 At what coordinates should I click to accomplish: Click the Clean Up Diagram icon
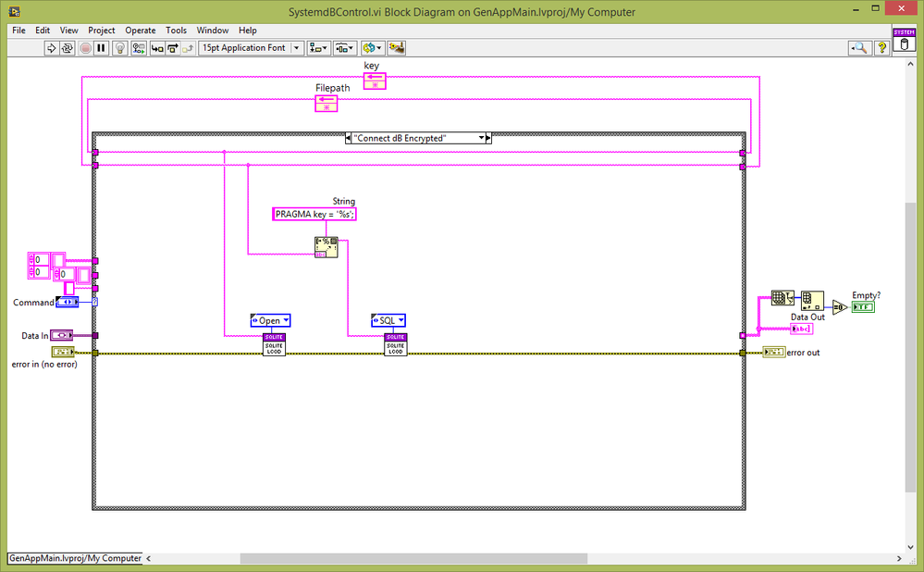[x=397, y=47]
